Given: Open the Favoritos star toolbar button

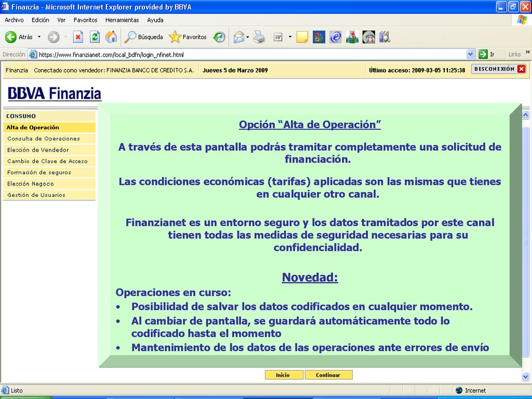Looking at the screenshot, I should click(x=188, y=37).
